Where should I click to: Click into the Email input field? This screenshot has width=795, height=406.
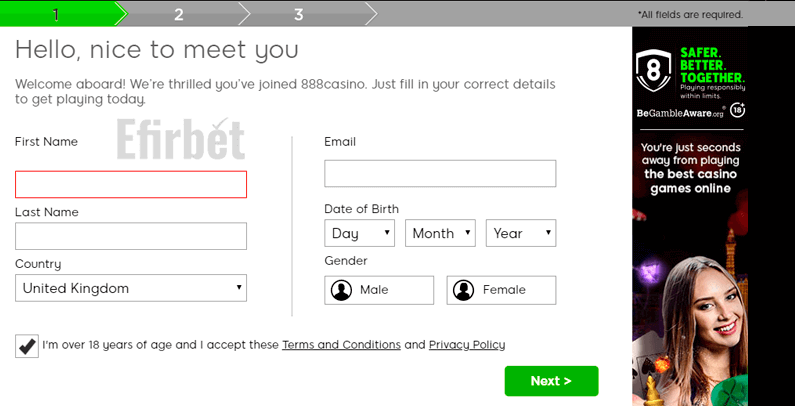pyautogui.click(x=440, y=173)
